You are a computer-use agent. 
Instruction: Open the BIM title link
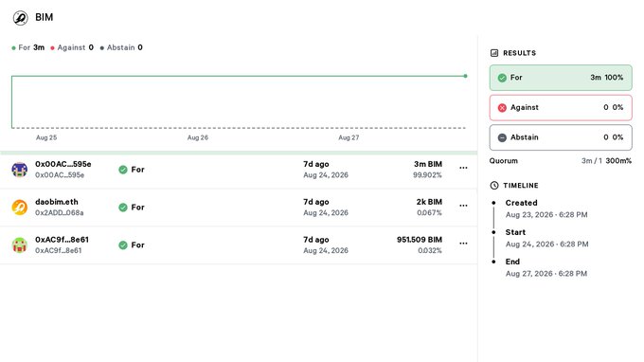pos(44,17)
